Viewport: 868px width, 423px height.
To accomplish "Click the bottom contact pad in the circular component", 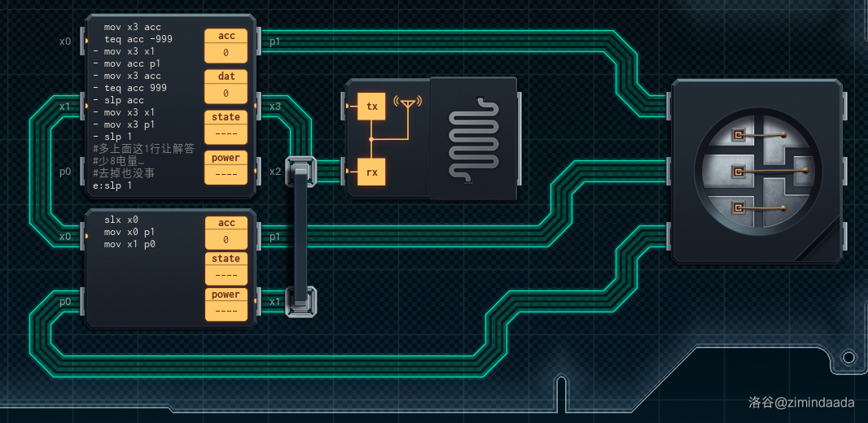I will [x=739, y=208].
